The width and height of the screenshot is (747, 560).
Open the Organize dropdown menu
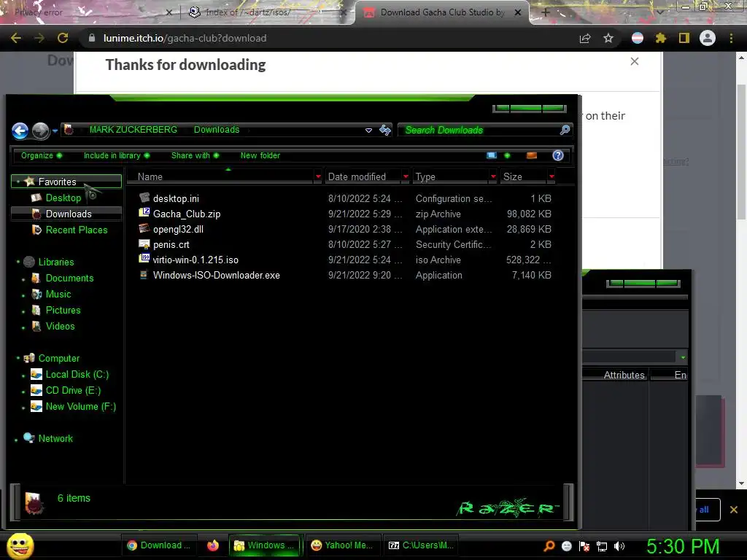coord(42,156)
